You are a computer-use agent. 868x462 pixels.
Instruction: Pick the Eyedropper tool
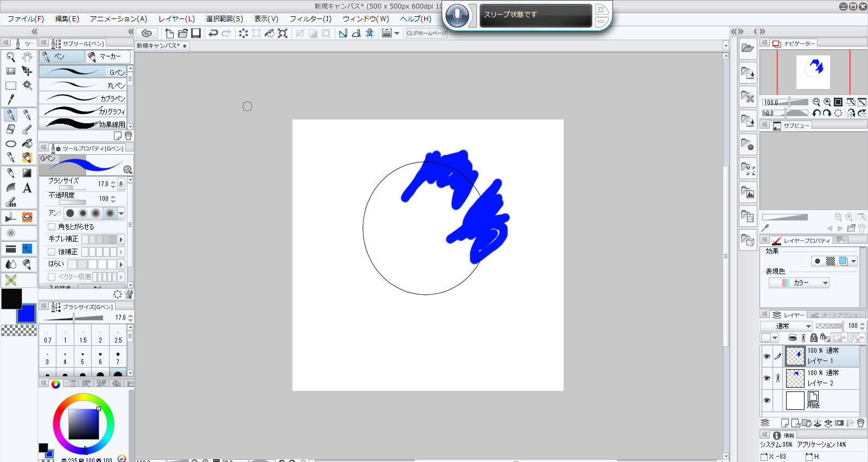click(x=10, y=99)
